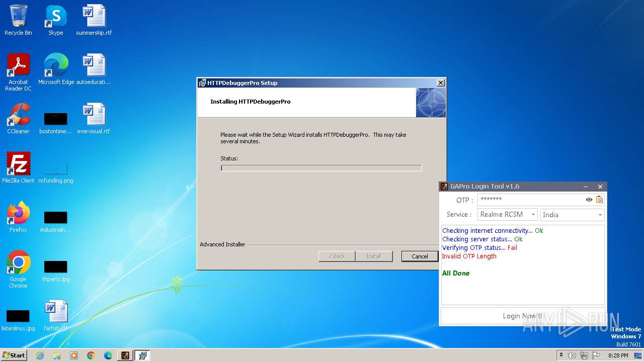
Task: Click the 'Status:' label in the installer
Action: [x=229, y=158]
